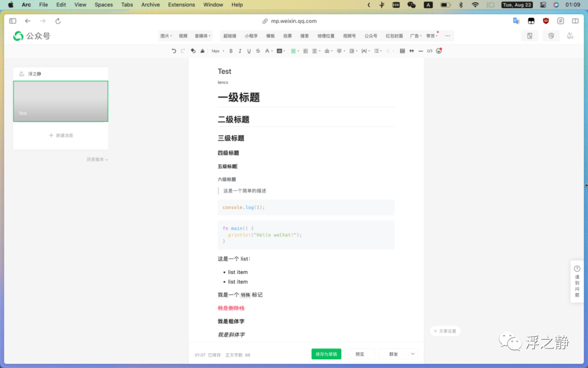588x368 pixels.
Task: Expand the 音媒体 dropdown
Action: (x=203, y=36)
